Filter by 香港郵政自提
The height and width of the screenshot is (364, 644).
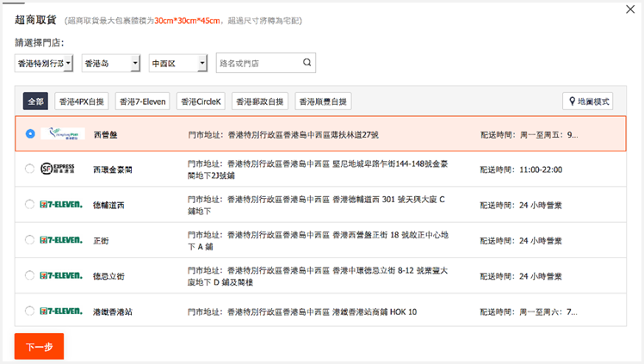pos(260,102)
